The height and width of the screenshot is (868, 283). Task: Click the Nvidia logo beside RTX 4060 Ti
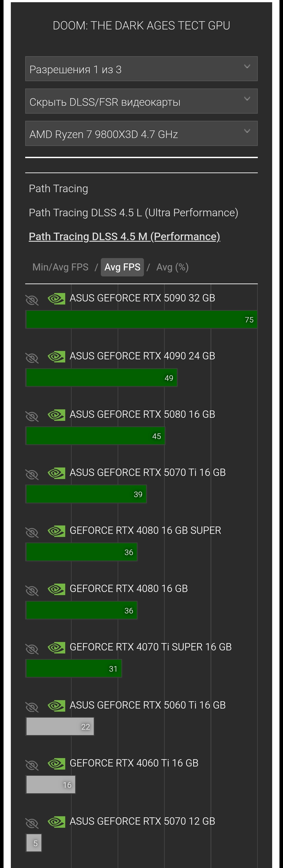(56, 764)
